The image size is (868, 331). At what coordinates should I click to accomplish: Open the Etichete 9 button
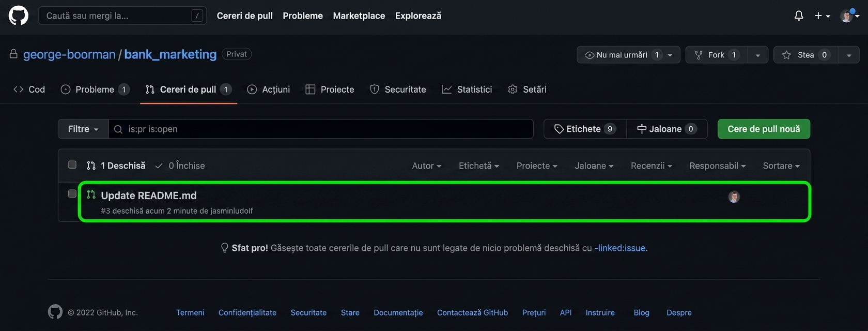(x=585, y=129)
